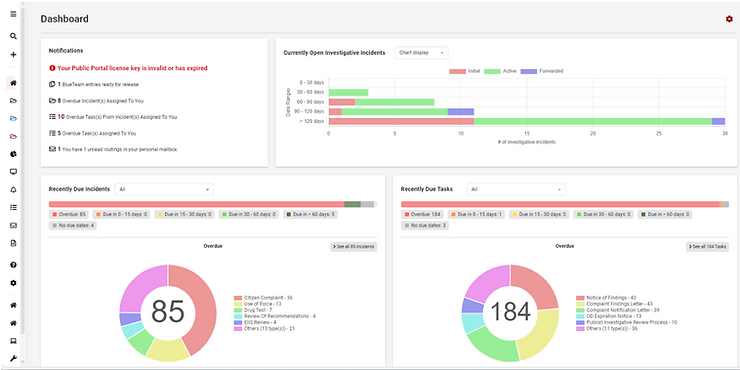Toggle Drug Test - 7 legend entry
The width and height of the screenshot is (740, 370).
click(252, 310)
